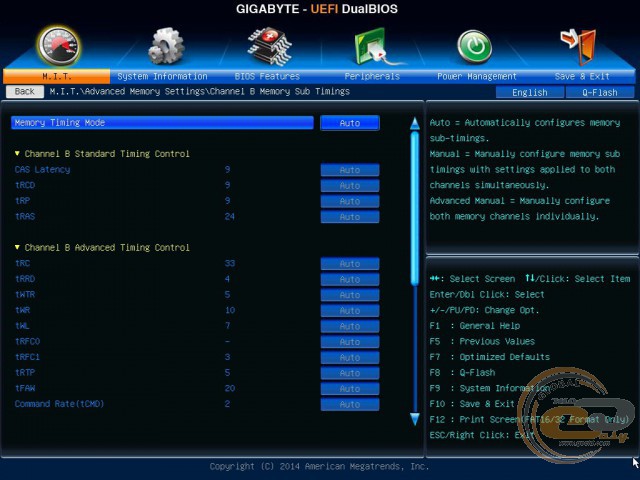Click the F5 Previous Values help line
640x480 pixels.
click(x=482, y=341)
